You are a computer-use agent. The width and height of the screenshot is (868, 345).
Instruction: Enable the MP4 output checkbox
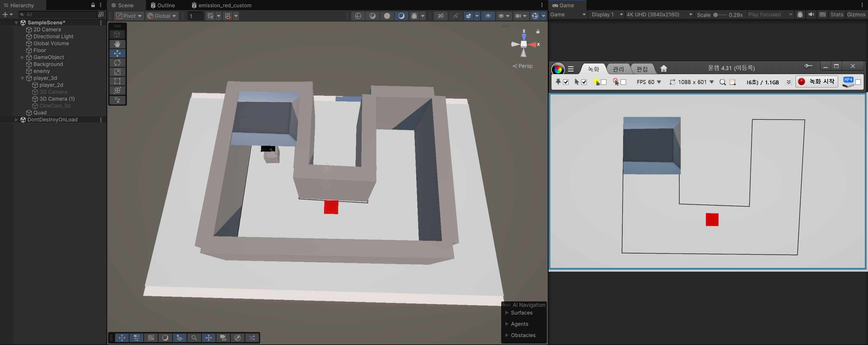[x=858, y=82]
